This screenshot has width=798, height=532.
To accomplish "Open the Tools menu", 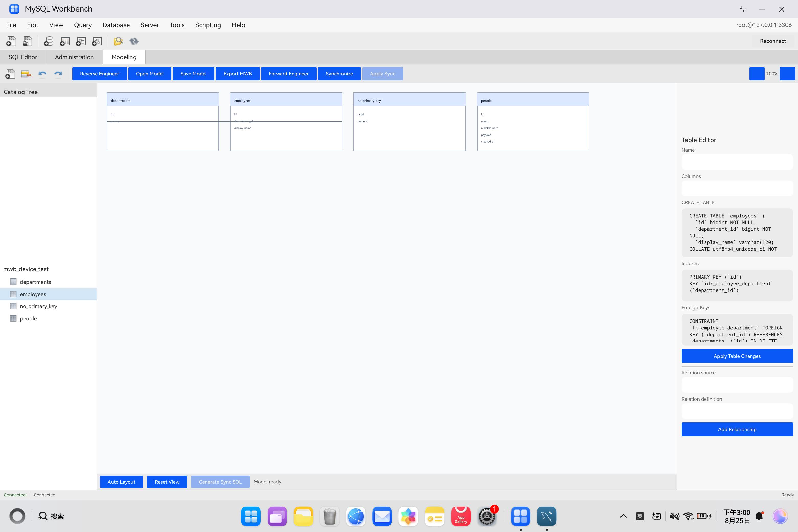I will click(177, 25).
